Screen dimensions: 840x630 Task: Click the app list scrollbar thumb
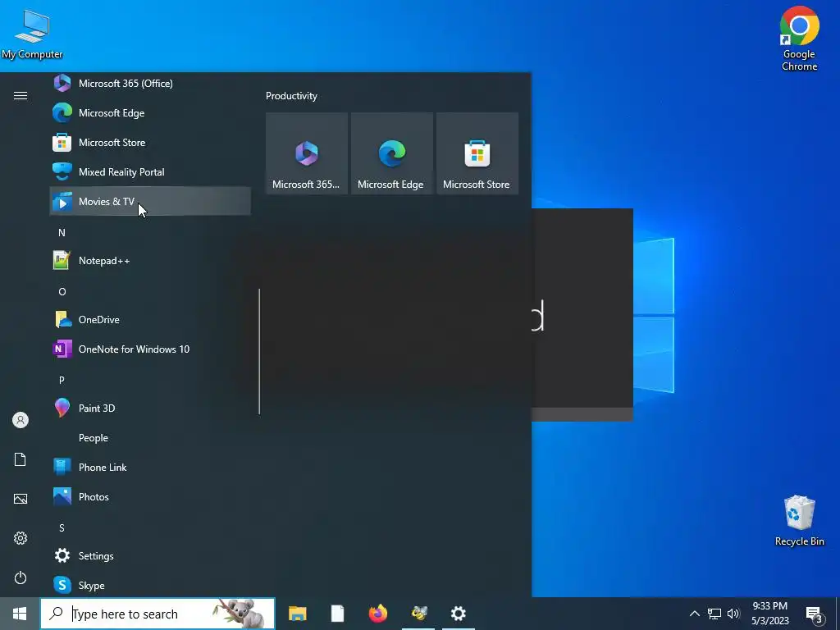point(259,351)
